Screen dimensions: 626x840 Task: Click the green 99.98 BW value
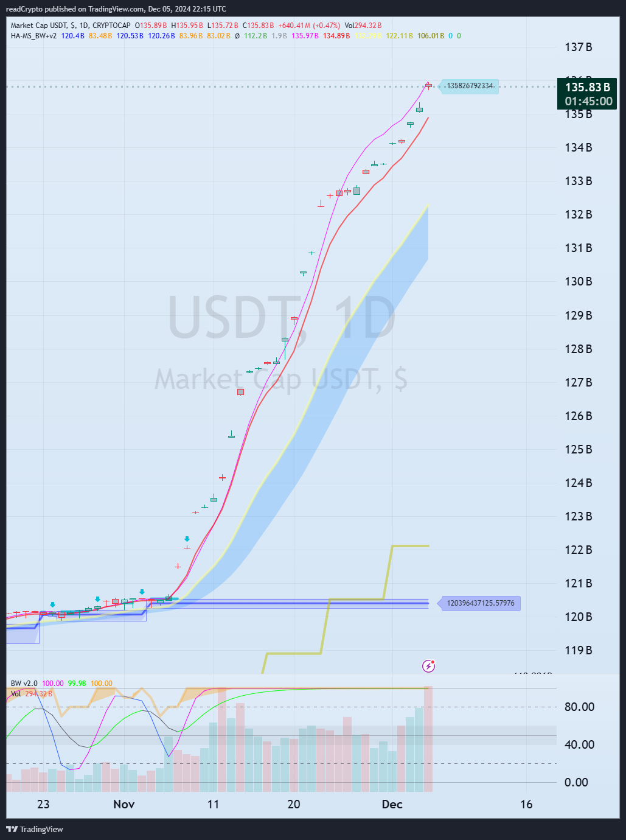pyautogui.click(x=77, y=684)
